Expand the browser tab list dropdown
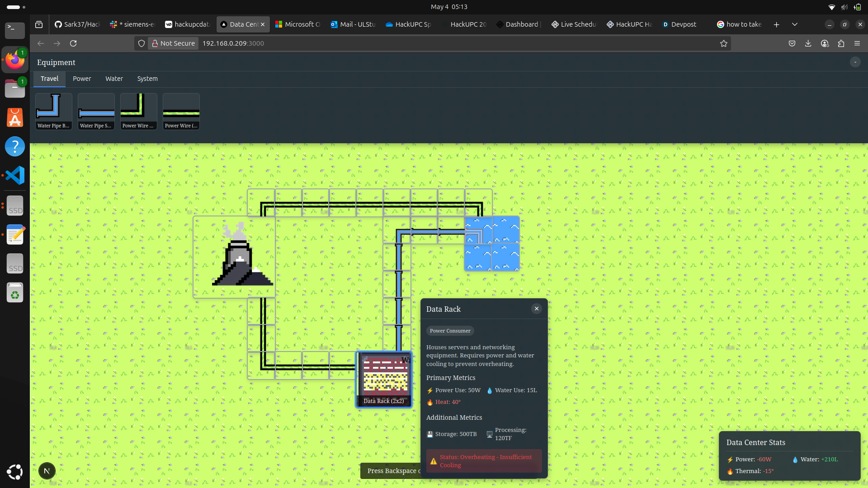This screenshot has height=488, width=868. click(794, 24)
